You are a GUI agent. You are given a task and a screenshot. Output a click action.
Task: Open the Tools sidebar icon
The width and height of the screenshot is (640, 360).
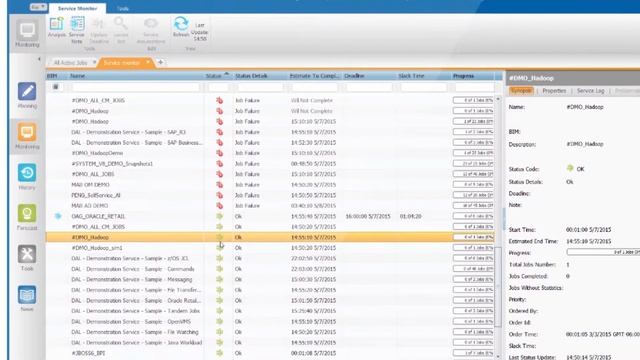[27, 254]
